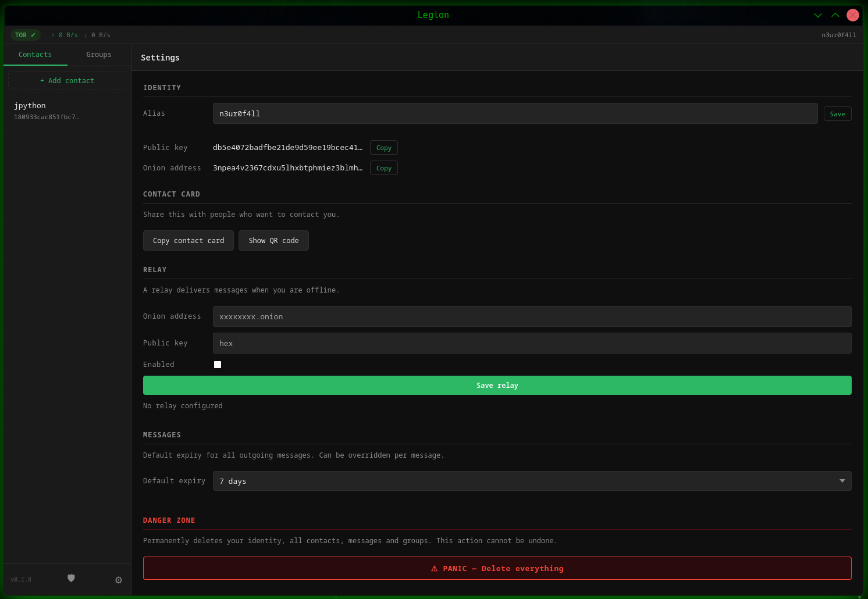Image resolution: width=868 pixels, height=599 pixels.
Task: Switch to the Groups tab
Action: coord(99,55)
